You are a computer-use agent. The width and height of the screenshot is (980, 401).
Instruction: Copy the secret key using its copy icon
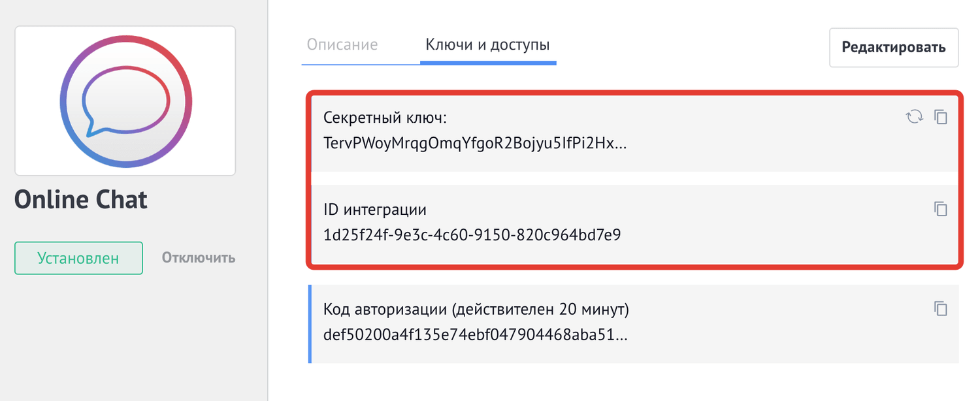(941, 118)
